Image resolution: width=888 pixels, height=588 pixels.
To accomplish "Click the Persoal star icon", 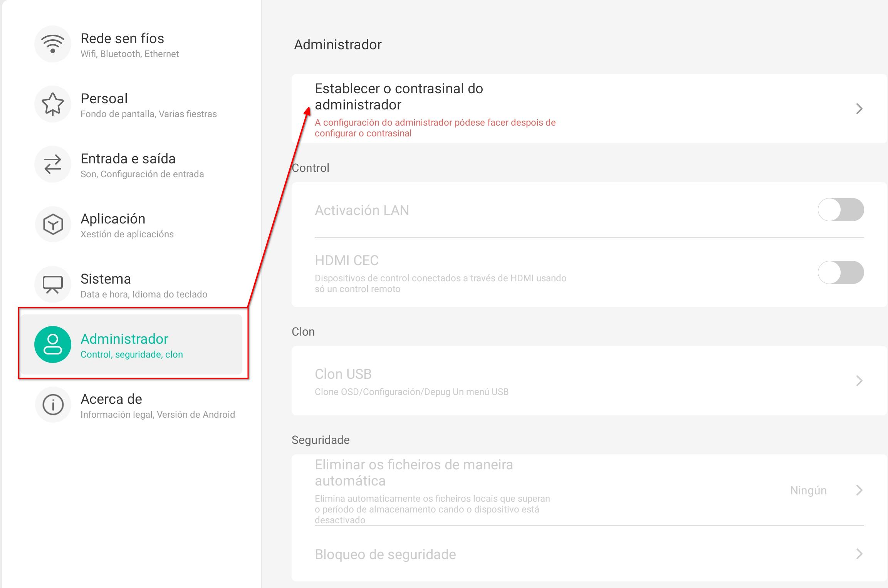I will pyautogui.click(x=53, y=104).
